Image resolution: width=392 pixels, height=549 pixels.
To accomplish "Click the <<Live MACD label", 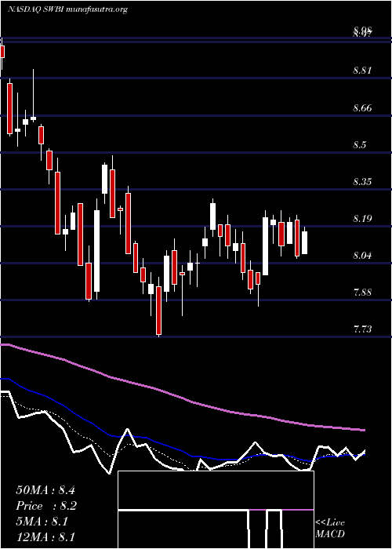I will point(330,529).
